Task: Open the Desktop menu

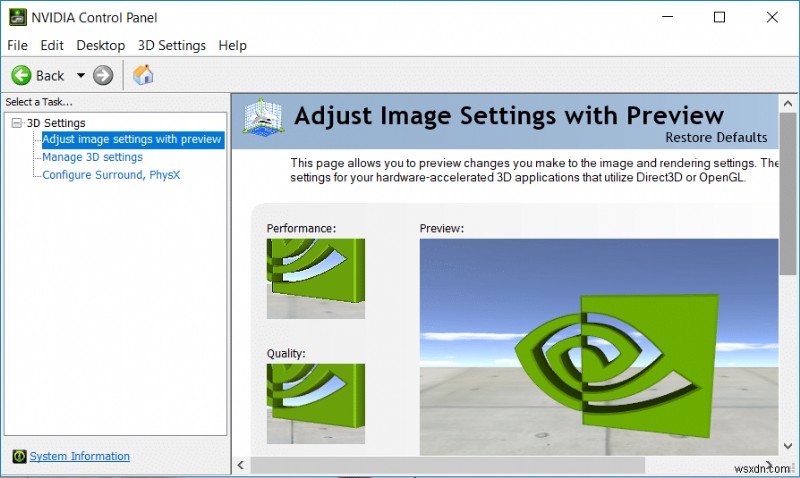Action: [101, 45]
